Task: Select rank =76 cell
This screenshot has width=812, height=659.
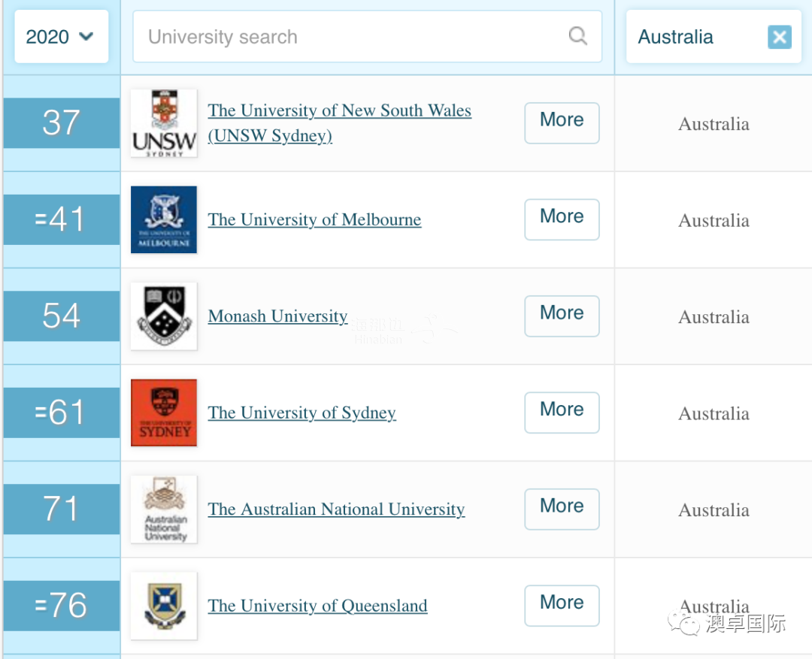Action: click(62, 606)
